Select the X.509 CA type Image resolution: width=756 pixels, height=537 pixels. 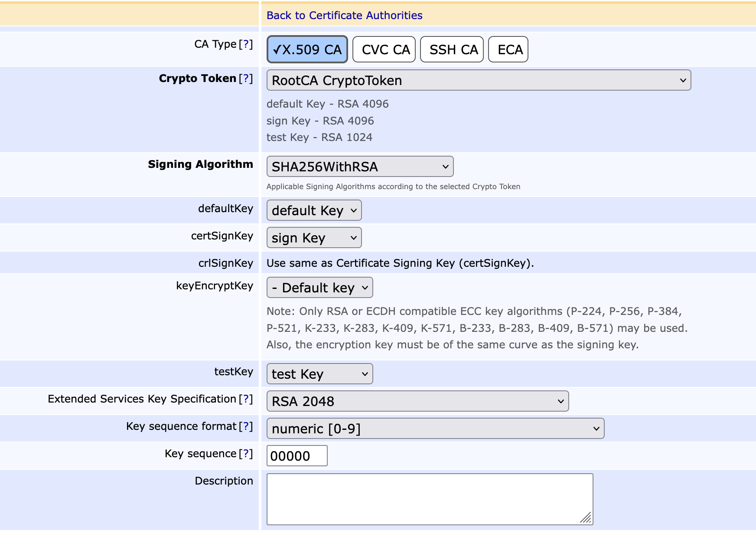coord(307,49)
